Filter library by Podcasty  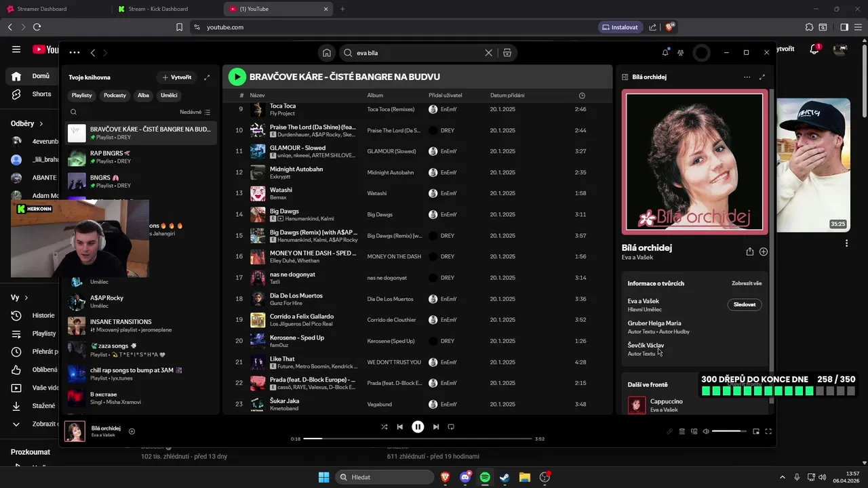115,96
